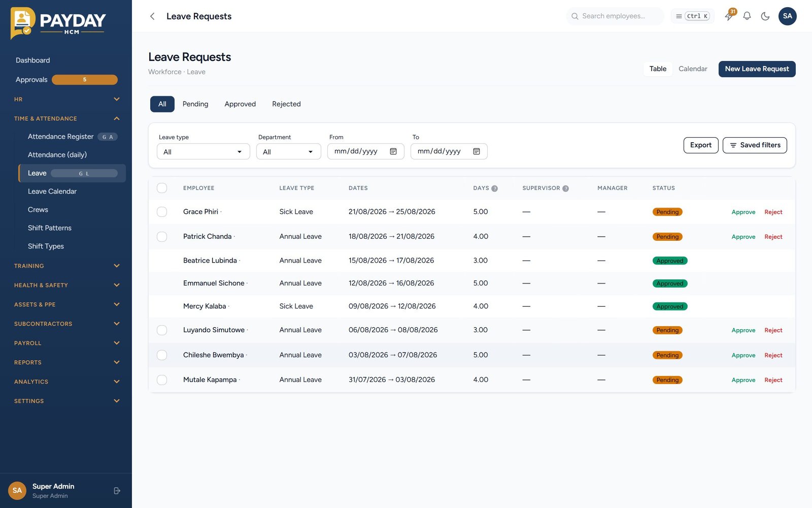
Task: Open Approvals in the sidebar
Action: coord(66,80)
